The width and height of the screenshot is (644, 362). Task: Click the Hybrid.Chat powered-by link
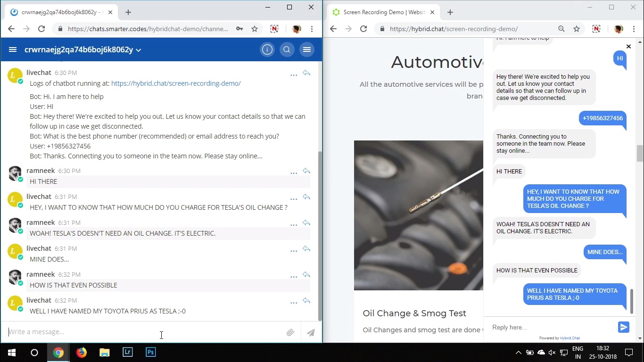click(x=570, y=338)
